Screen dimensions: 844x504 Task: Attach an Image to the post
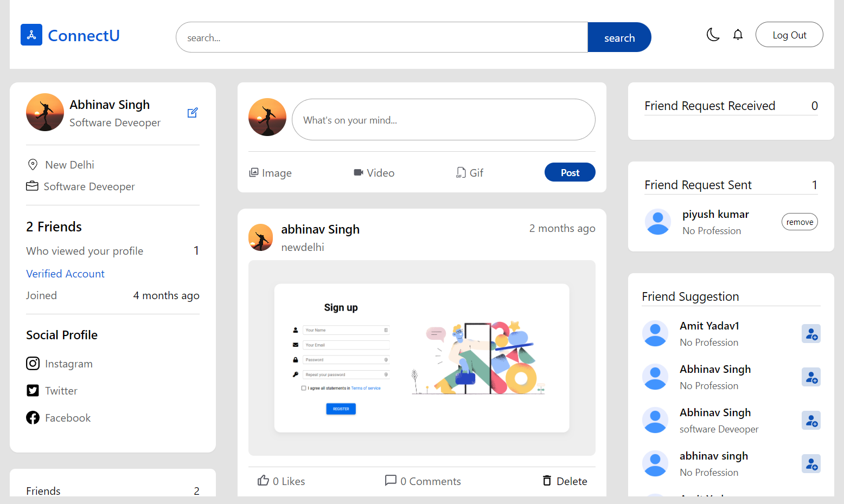coord(270,173)
